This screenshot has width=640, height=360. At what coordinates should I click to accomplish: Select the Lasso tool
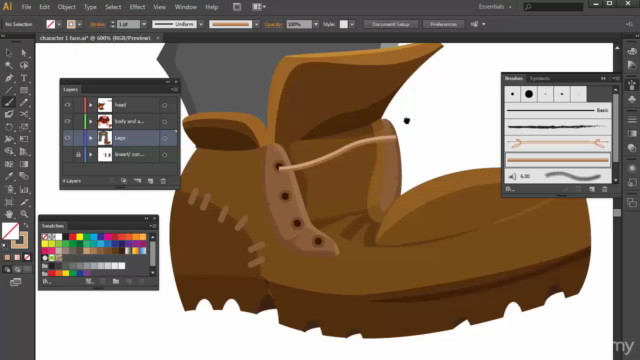(x=24, y=65)
